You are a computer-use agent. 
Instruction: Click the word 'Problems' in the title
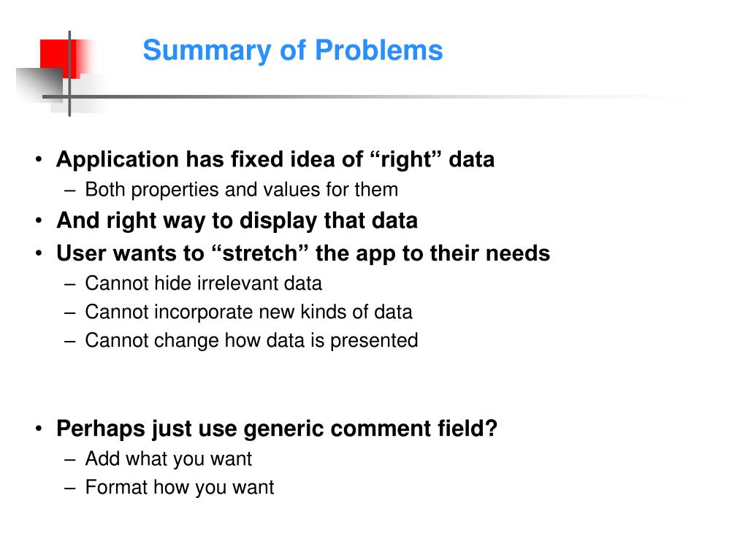point(379,50)
